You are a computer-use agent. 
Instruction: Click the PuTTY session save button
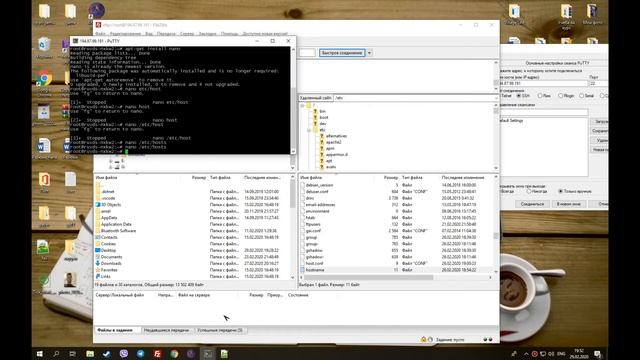600,131
